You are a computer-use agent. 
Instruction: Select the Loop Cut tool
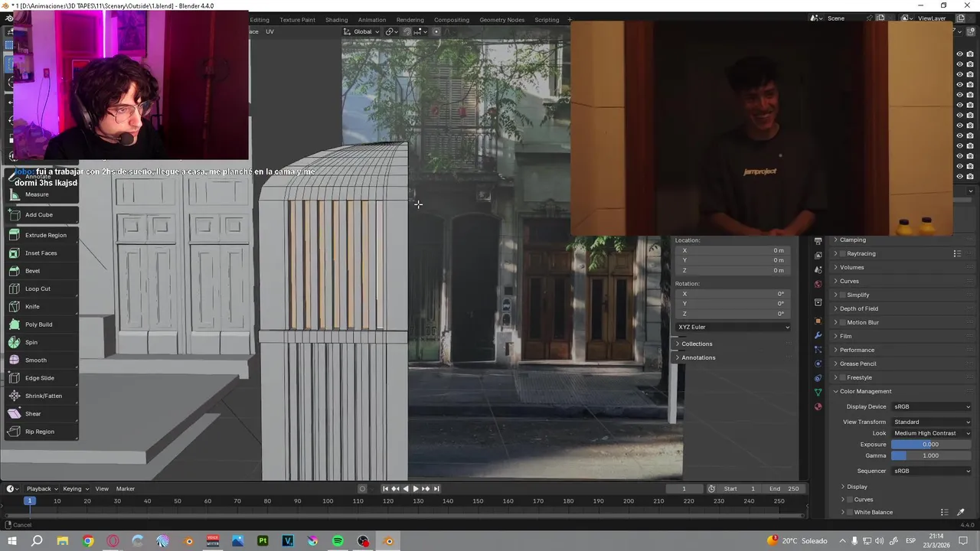coord(41,289)
